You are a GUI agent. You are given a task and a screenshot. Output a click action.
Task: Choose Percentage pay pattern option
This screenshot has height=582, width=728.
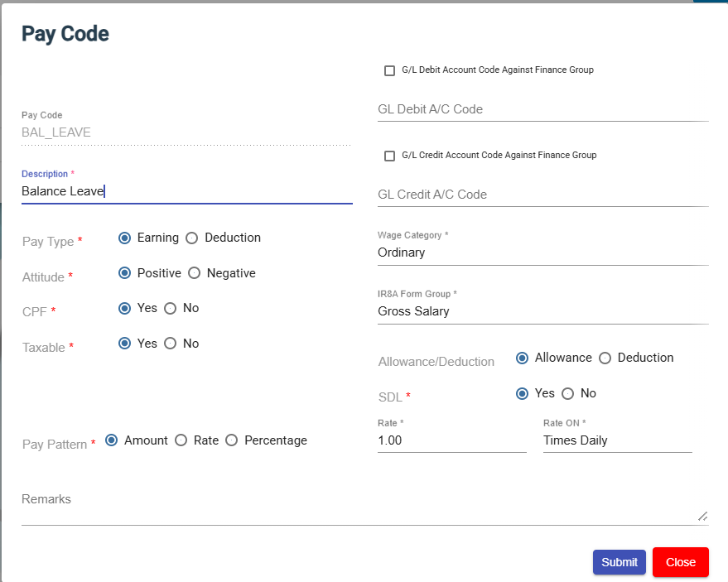click(232, 440)
